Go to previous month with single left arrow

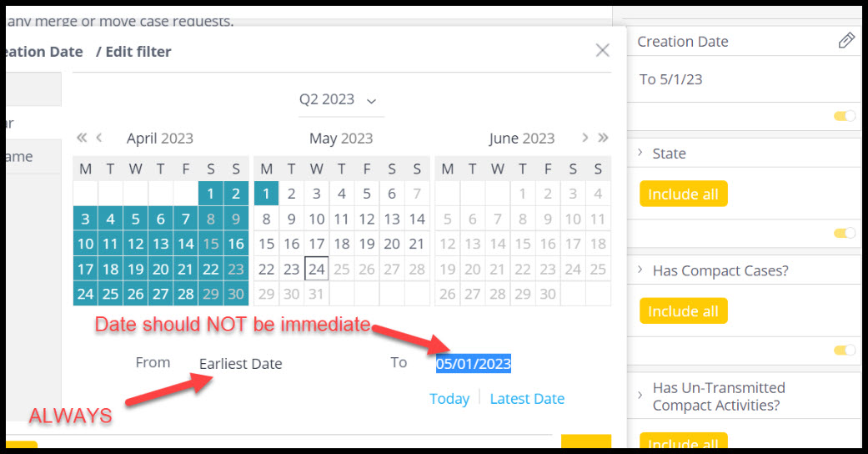[x=99, y=138]
